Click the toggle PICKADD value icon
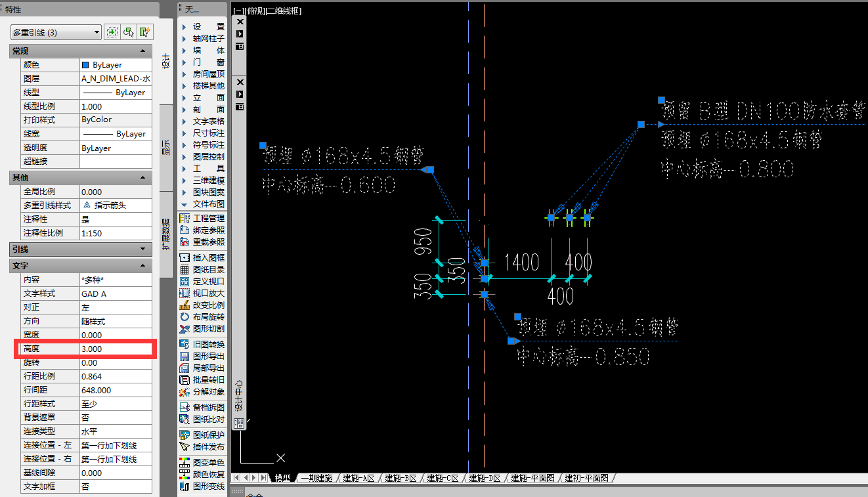This screenshot has height=497, width=868. [112, 32]
